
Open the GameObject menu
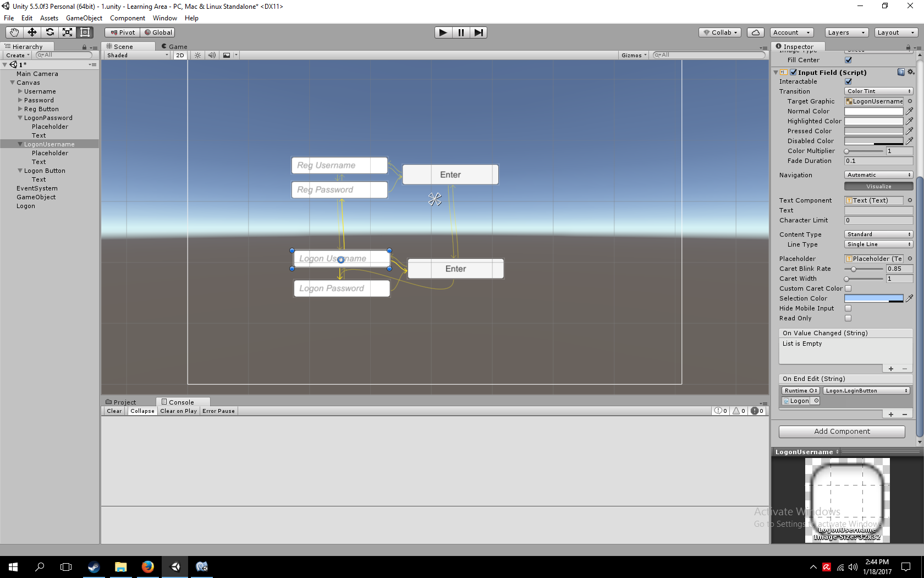click(84, 18)
